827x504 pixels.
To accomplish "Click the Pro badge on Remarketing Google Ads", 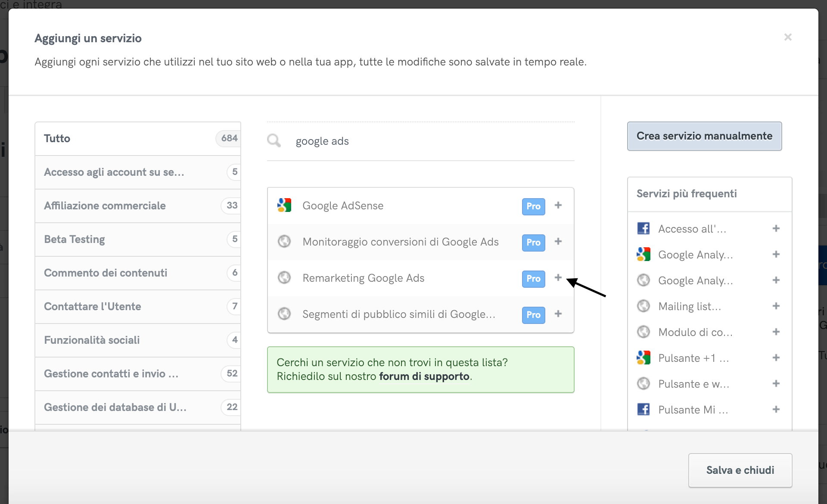I will point(533,279).
